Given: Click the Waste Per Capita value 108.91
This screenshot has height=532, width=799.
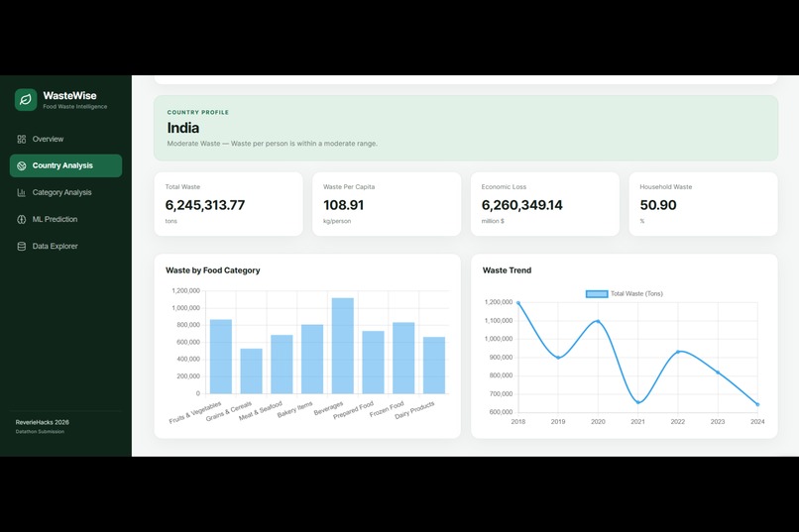Looking at the screenshot, I should [x=343, y=205].
